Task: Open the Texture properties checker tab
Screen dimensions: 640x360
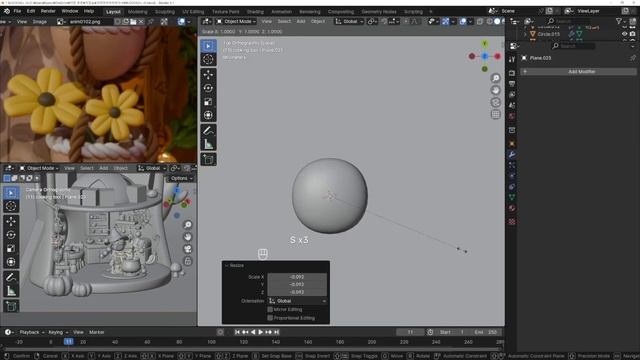Action: click(x=512, y=222)
